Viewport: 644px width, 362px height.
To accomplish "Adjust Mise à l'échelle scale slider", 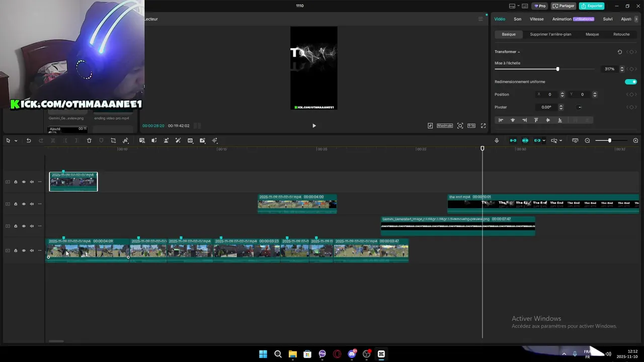I will [x=544, y=69].
